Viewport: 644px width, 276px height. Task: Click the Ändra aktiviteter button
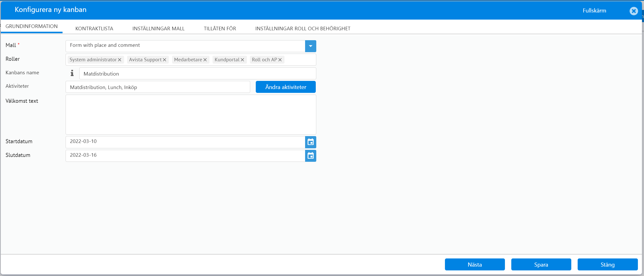286,87
